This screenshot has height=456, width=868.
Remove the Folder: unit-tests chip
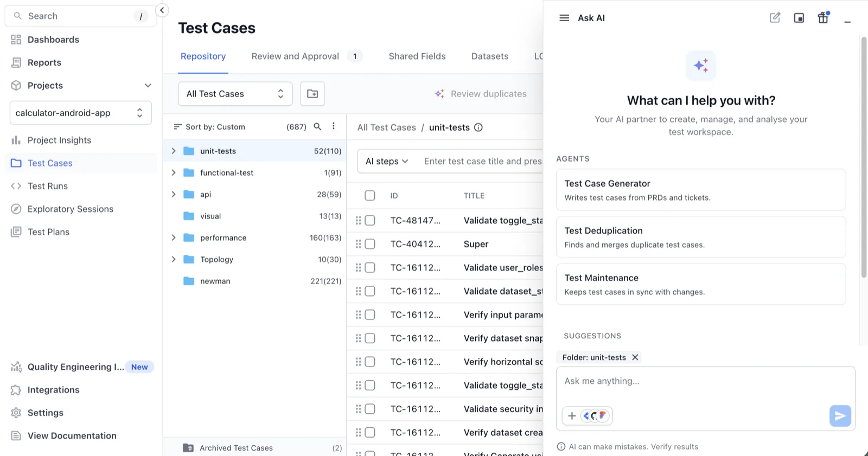pyautogui.click(x=635, y=357)
